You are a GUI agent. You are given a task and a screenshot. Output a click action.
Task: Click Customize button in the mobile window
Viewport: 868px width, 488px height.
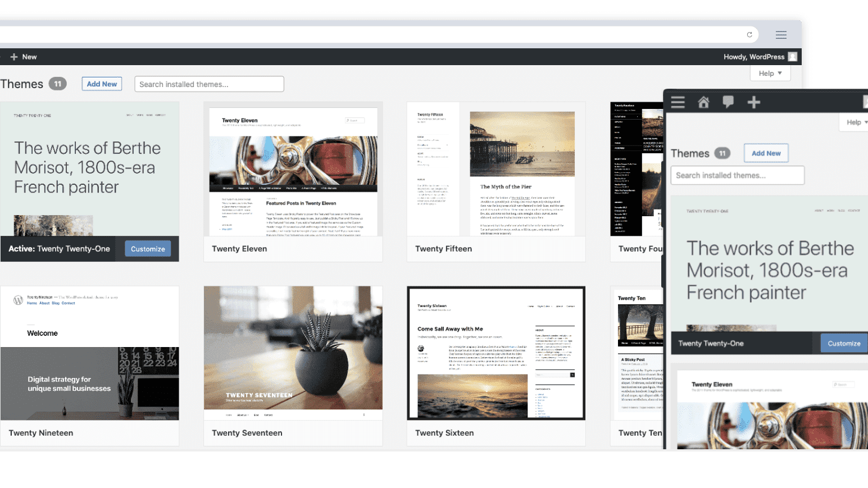click(844, 343)
